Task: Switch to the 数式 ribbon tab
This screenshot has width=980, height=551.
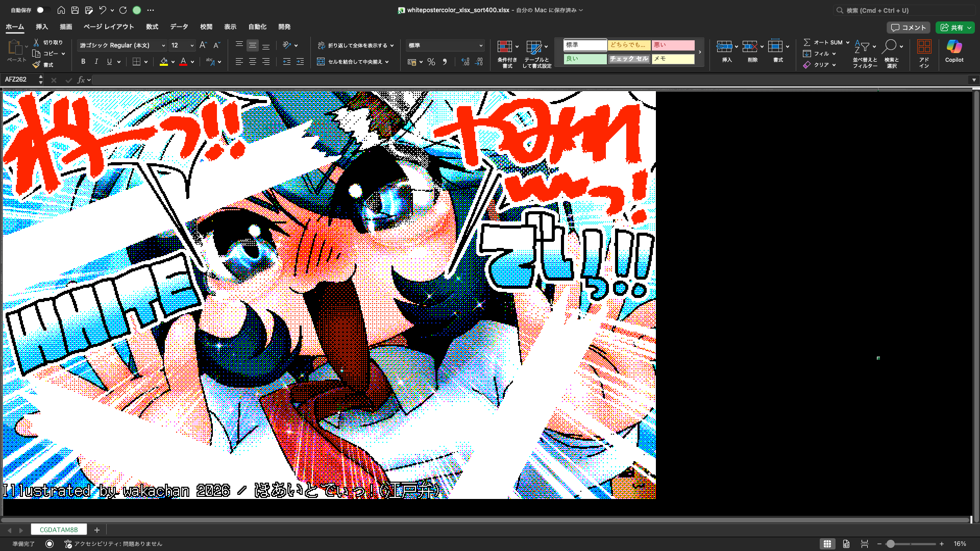Action: pos(152,27)
